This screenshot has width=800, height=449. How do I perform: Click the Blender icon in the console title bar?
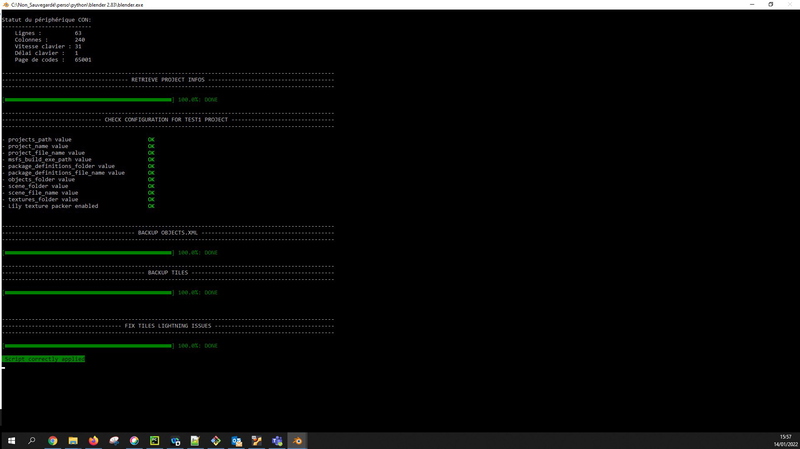5,4
